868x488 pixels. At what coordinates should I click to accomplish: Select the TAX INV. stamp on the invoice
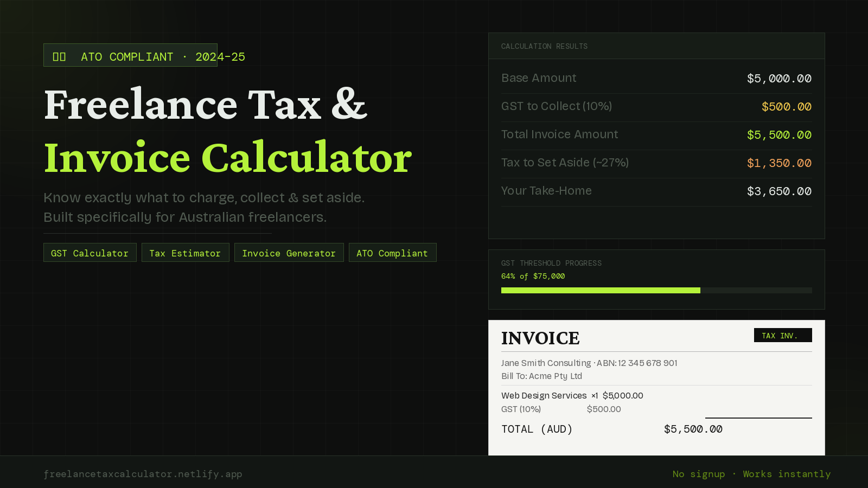click(x=783, y=335)
